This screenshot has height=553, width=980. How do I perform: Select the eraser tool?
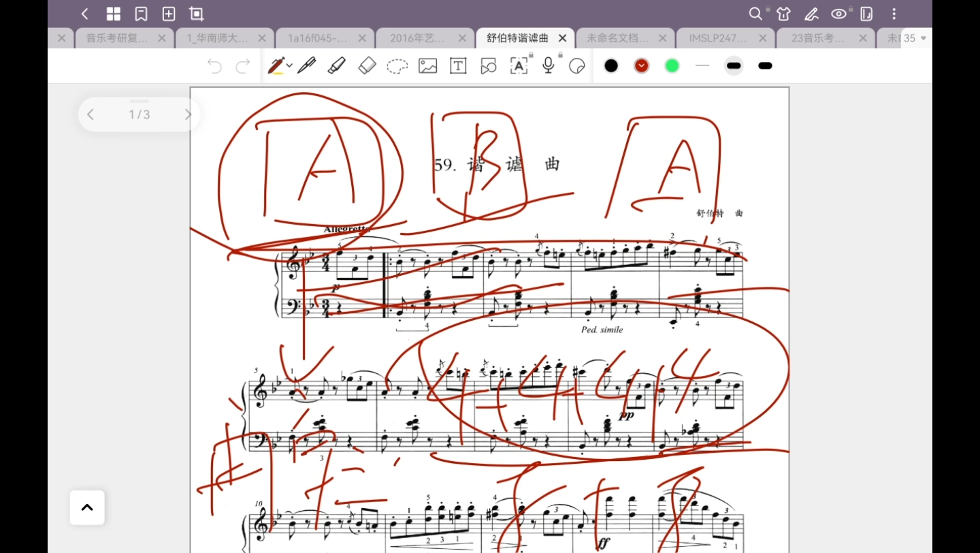(367, 65)
